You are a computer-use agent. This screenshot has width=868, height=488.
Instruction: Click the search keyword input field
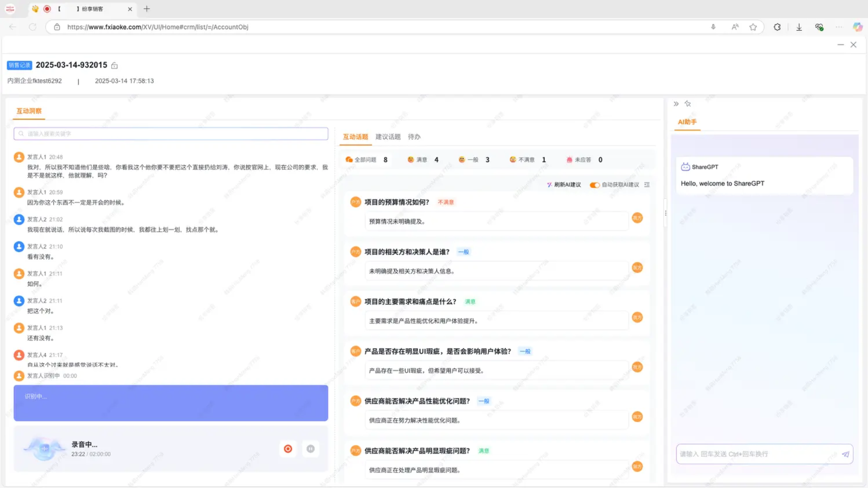pos(171,134)
